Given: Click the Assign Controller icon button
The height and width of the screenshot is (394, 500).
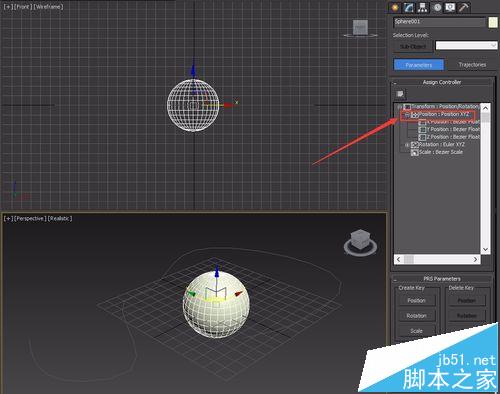Looking at the screenshot, I should (400, 94).
